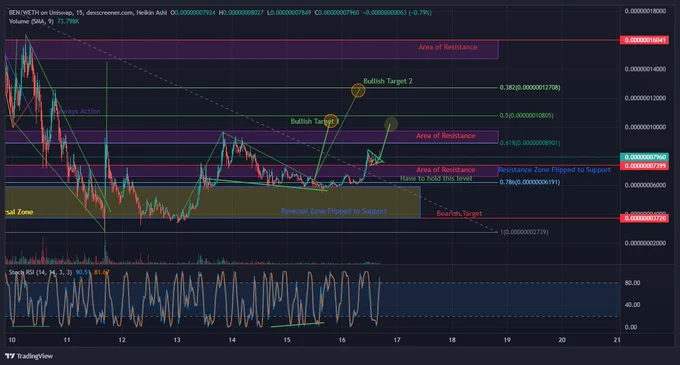
Task: Click the red 0.00000003720 price label
Action: click(644, 218)
